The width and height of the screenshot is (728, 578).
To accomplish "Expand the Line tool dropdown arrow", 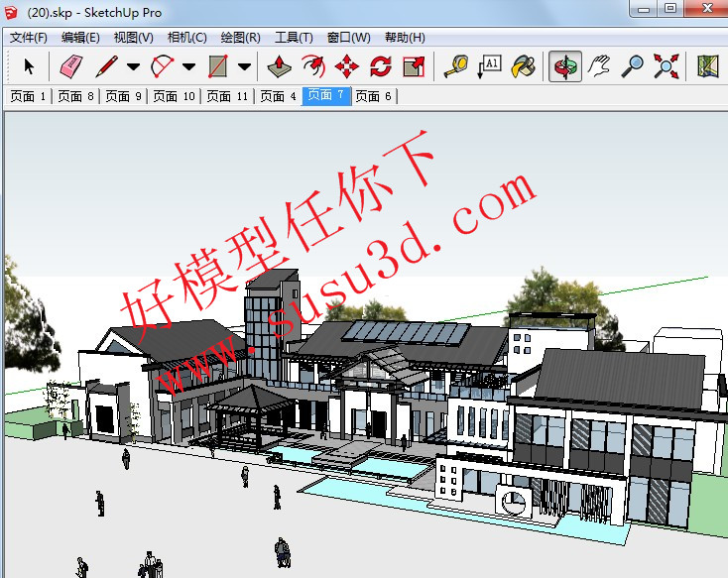I will click(134, 66).
